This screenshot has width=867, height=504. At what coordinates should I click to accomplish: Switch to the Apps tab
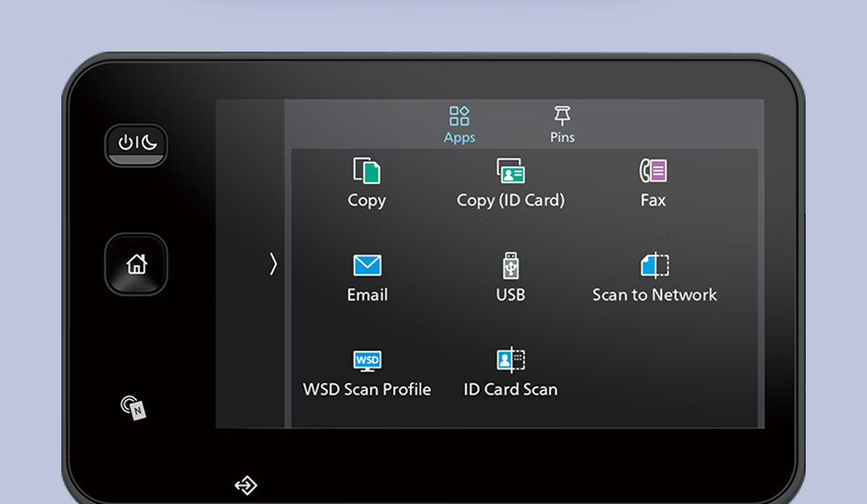pos(459,125)
